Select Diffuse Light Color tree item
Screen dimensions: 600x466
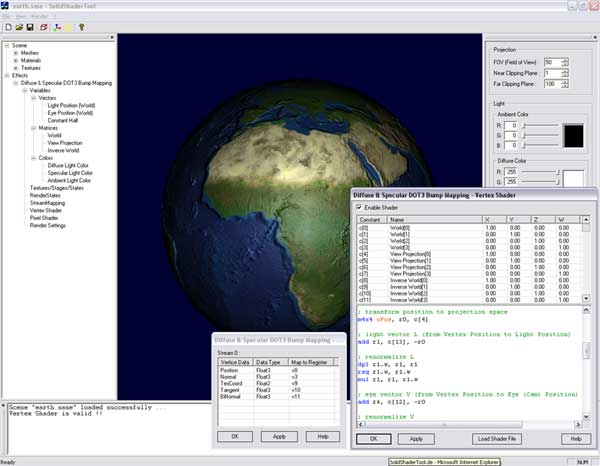click(68, 165)
